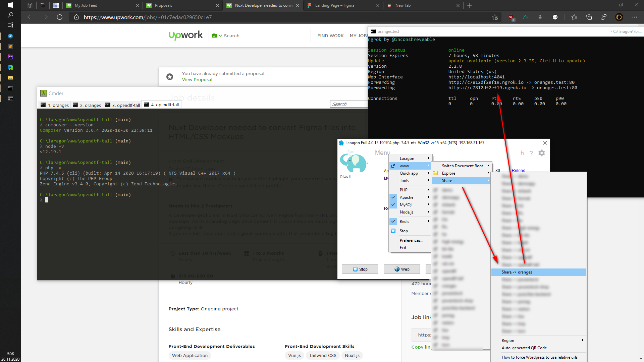Click the Cmder lambda logo
644x362 pixels.
pyautogui.click(x=44, y=93)
